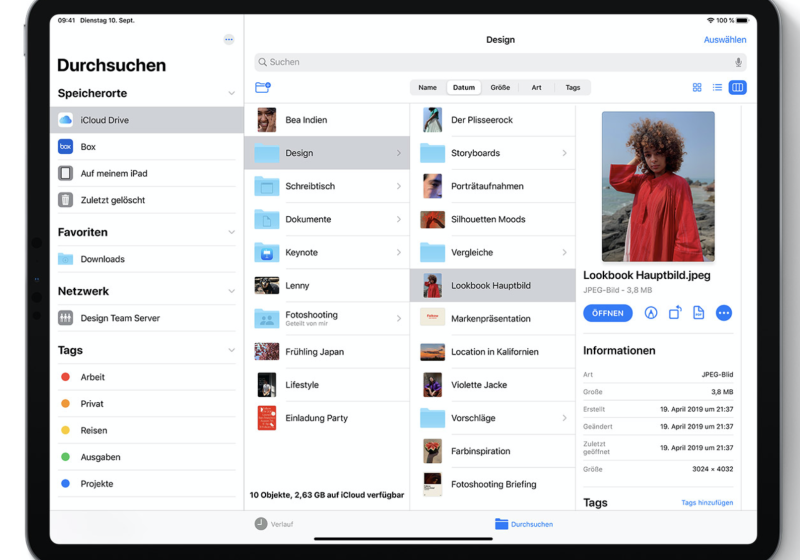Collapse the Speicherorte section
The width and height of the screenshot is (800, 560).
click(231, 94)
